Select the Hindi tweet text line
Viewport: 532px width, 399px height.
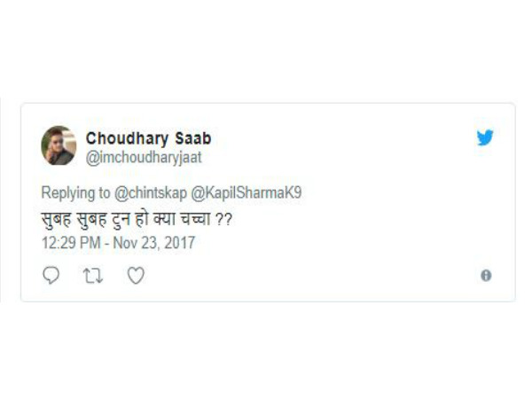[137, 219]
